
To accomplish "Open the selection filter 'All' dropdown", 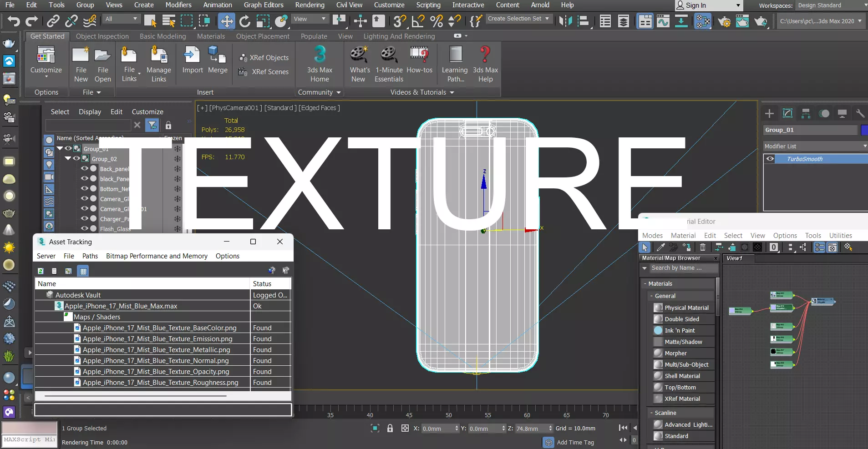I will click(x=121, y=19).
